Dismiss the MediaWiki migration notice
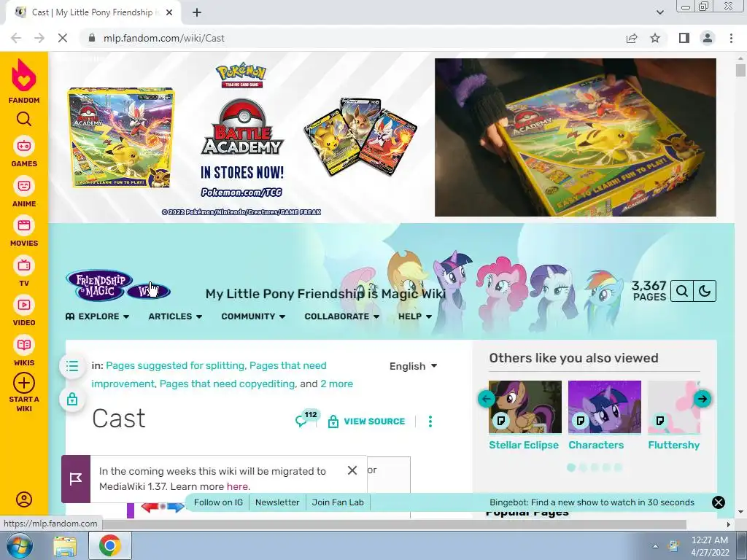Screen dimensions: 747x560 coord(352,470)
